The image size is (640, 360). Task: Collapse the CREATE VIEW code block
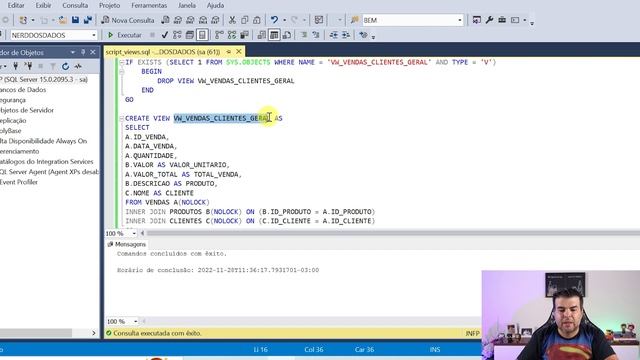coord(122,118)
